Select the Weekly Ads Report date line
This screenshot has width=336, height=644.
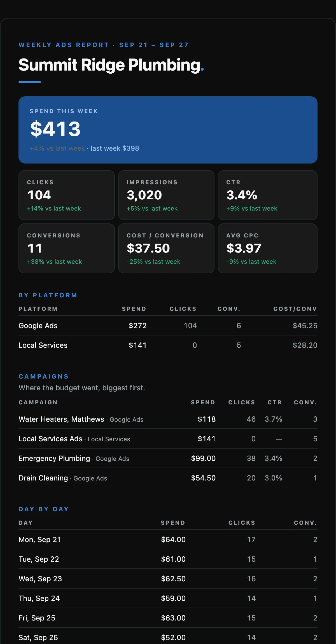pyautogui.click(x=104, y=45)
